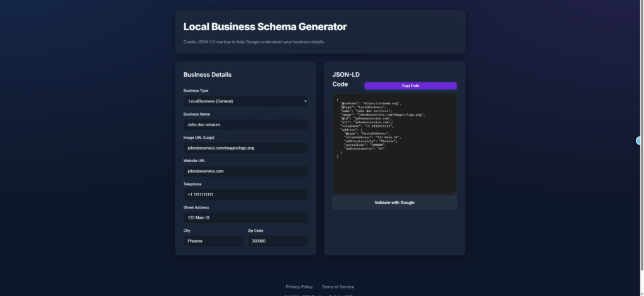
Task: Select the Telephone input field
Action: click(245, 195)
